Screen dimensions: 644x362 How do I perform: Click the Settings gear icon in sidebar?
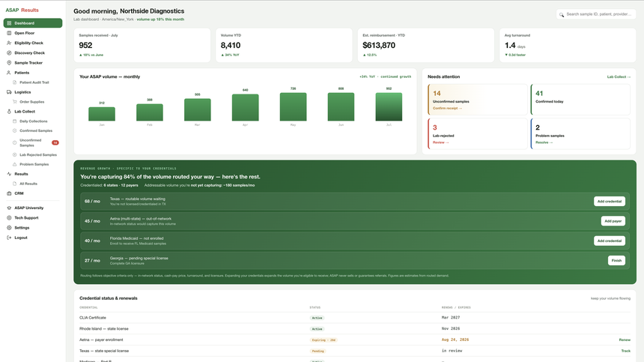click(9, 228)
